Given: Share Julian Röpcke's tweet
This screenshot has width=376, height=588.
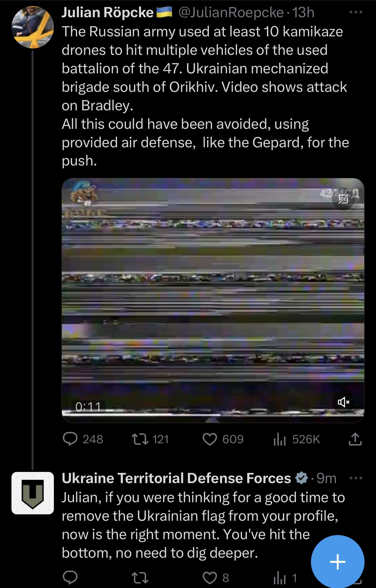Looking at the screenshot, I should click(355, 439).
